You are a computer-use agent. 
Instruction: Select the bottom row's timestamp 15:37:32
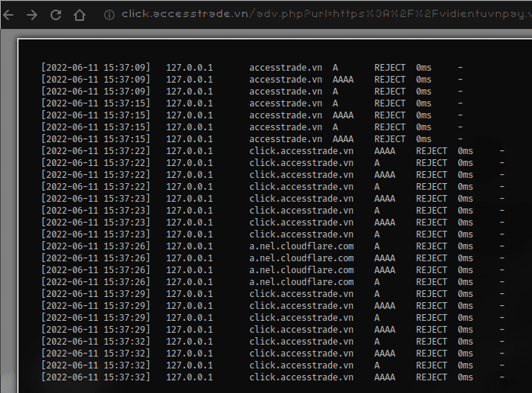96,377
